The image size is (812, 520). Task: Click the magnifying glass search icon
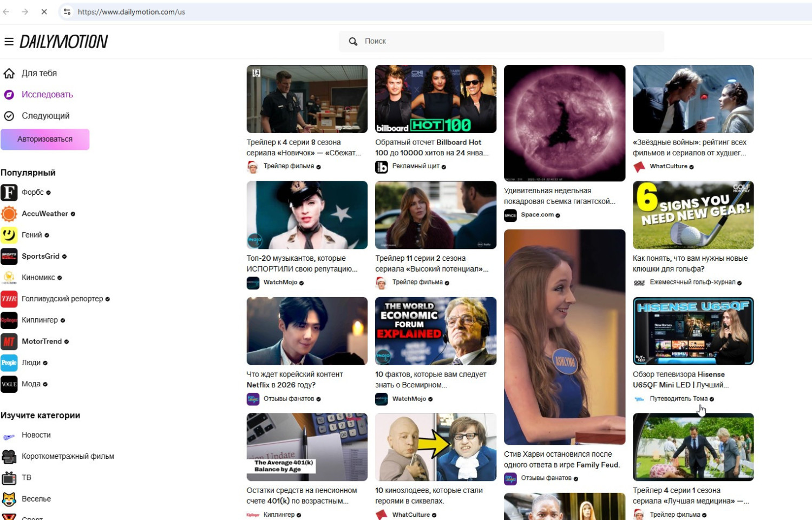353,42
